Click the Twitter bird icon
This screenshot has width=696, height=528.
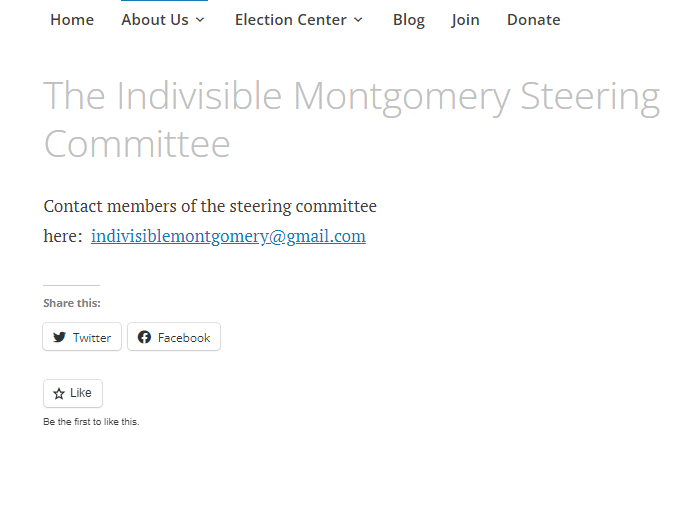click(60, 338)
